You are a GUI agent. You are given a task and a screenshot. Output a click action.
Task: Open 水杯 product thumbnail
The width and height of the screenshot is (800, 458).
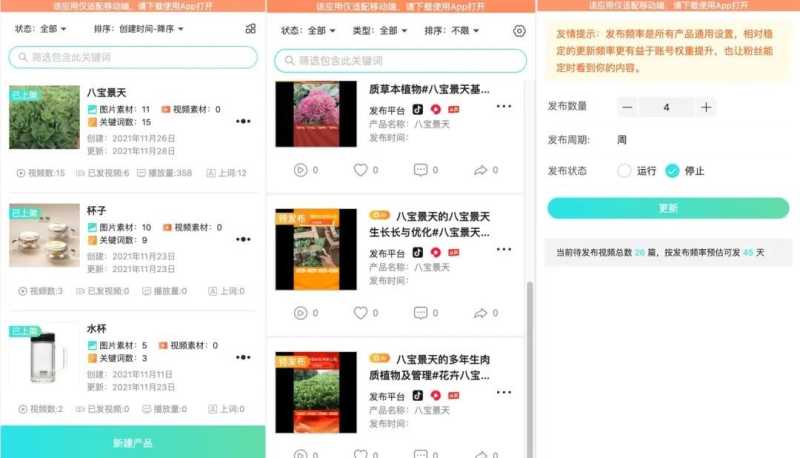point(44,353)
